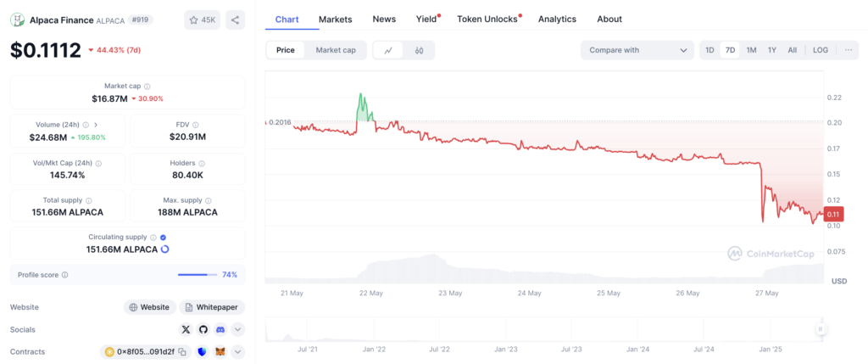The height and width of the screenshot is (364, 868).
Task: Set chart range to 1D
Action: tap(709, 50)
